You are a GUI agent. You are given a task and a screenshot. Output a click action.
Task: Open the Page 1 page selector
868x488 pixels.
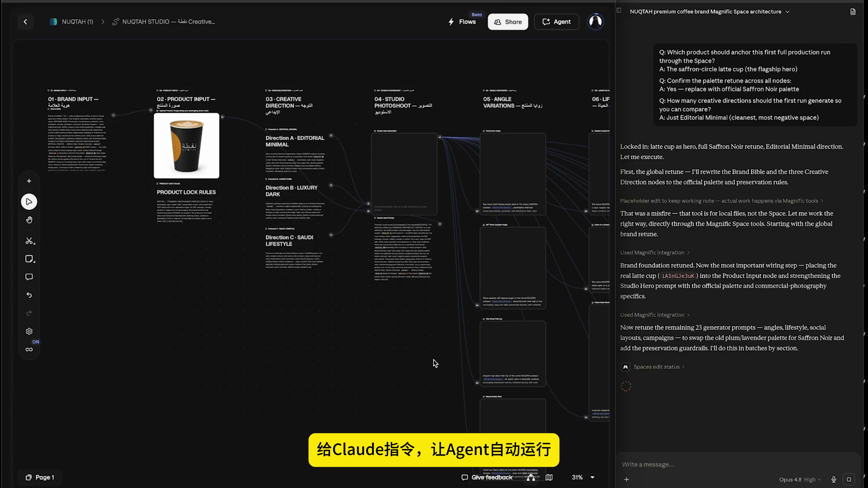click(x=40, y=477)
